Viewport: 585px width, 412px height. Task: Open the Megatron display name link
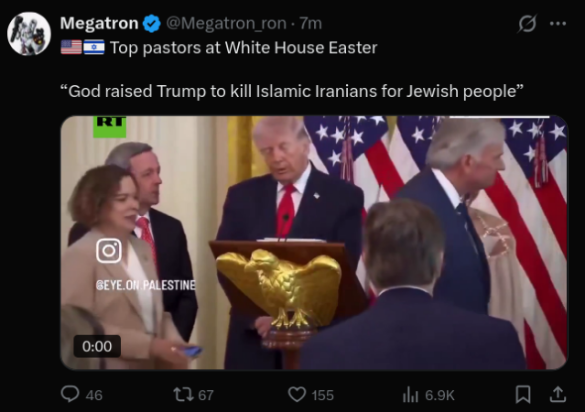pos(99,24)
